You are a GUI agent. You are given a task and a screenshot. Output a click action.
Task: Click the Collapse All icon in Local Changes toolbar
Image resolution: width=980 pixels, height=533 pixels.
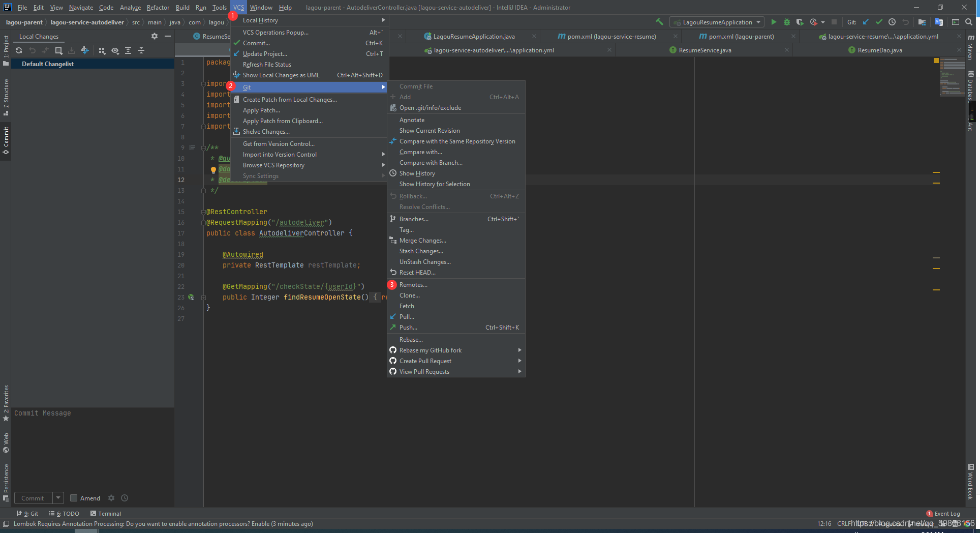coord(141,50)
